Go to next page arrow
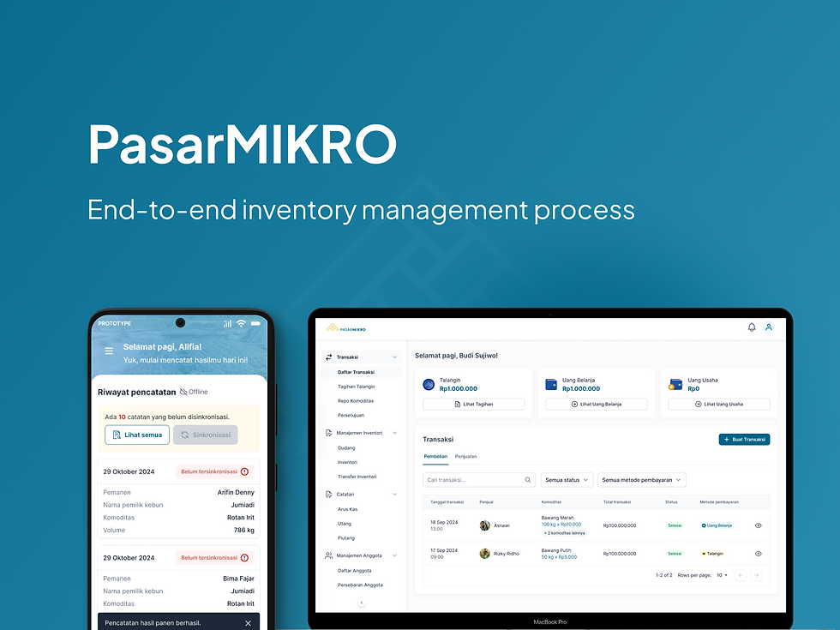This screenshot has width=840, height=630. click(x=756, y=575)
